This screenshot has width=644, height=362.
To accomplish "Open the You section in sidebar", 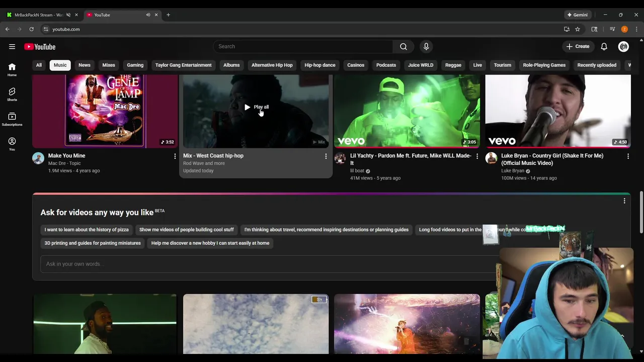I will [12, 144].
